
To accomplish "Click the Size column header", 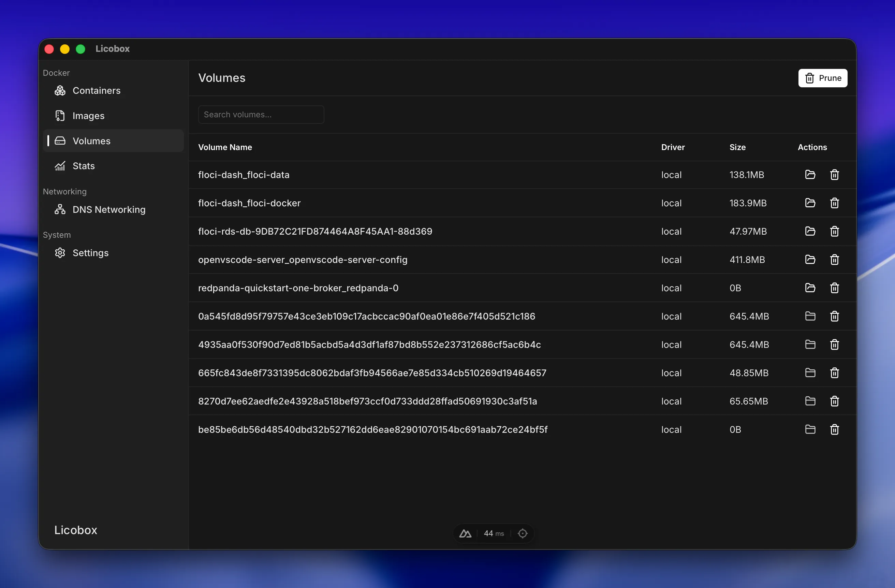I will (737, 147).
